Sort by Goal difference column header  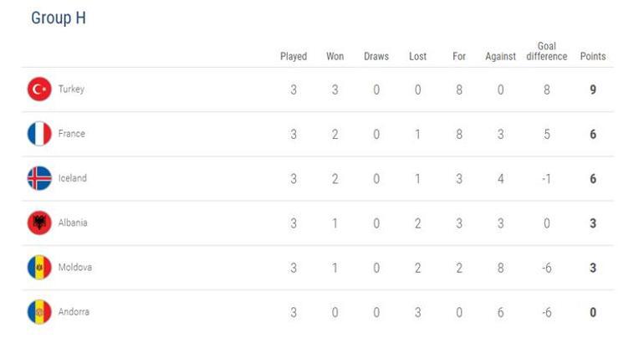tap(547, 51)
